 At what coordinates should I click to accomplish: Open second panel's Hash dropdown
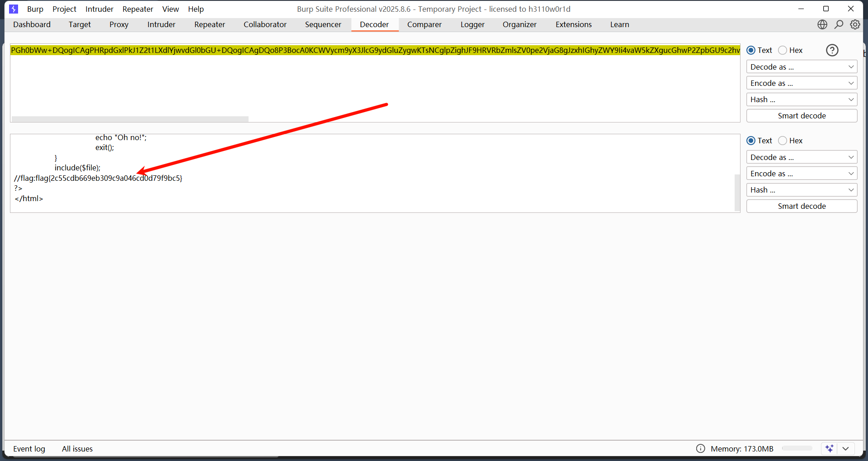[802, 190]
